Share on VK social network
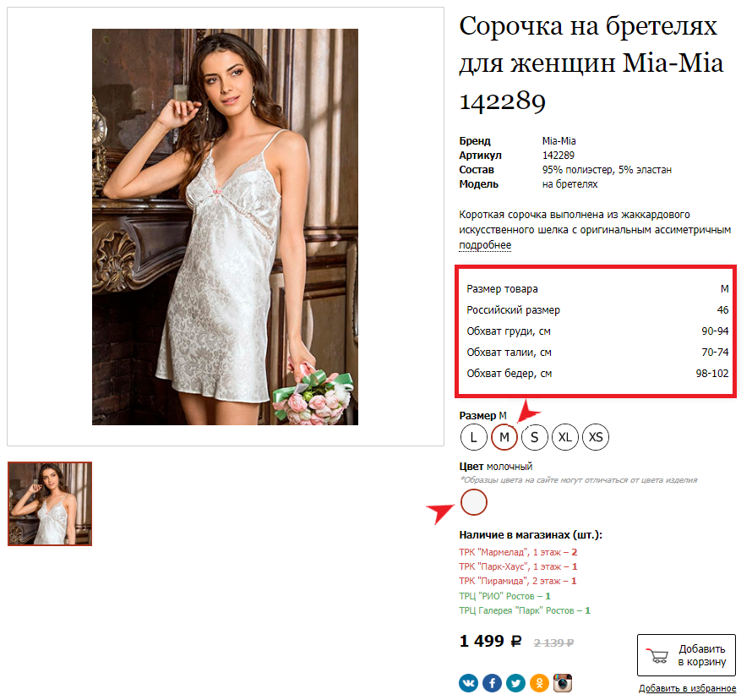The width and height of the screenshot is (752, 700). click(469, 683)
